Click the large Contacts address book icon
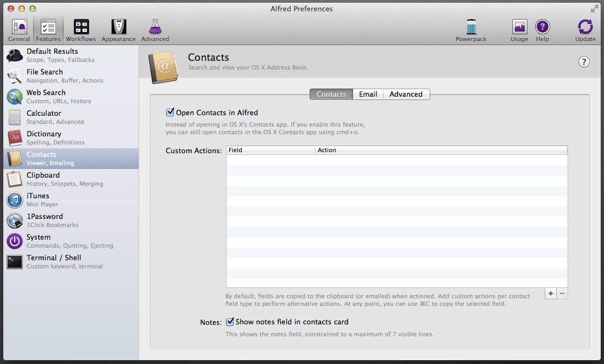 (163, 67)
